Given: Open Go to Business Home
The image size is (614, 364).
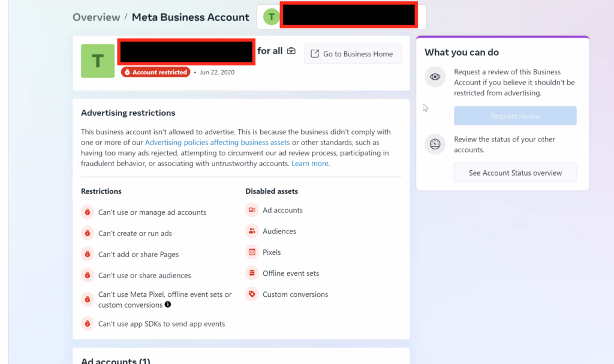Looking at the screenshot, I should coord(352,54).
